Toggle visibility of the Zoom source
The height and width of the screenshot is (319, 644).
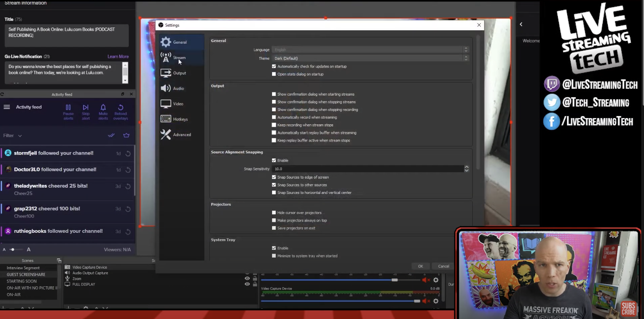pos(247,278)
